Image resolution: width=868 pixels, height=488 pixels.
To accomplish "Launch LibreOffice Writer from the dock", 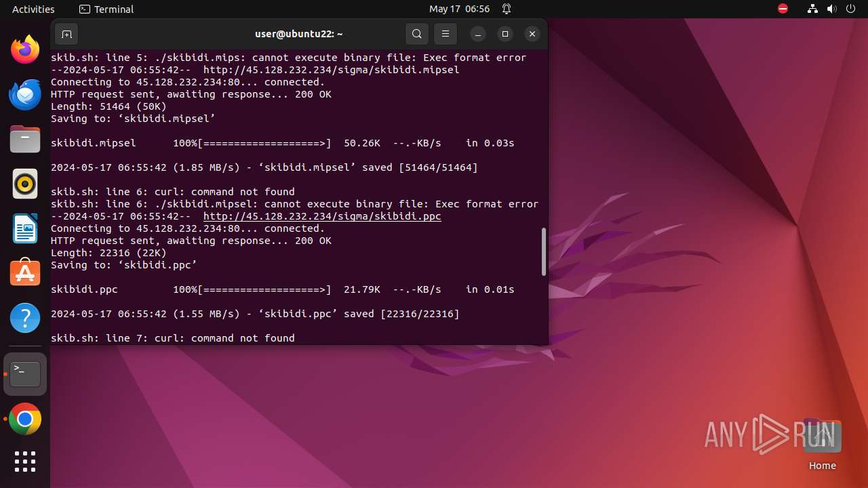I will click(x=25, y=228).
